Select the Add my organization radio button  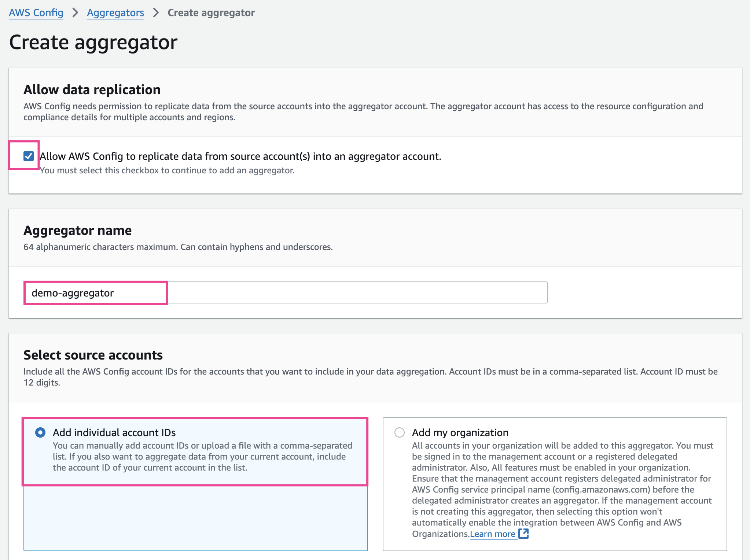(400, 432)
